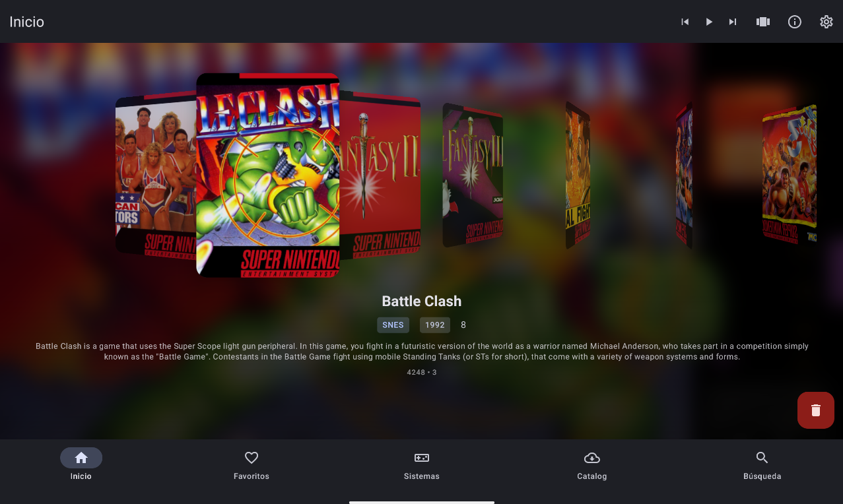Click the skip to next icon
Image resolution: width=843 pixels, height=504 pixels.
point(733,22)
